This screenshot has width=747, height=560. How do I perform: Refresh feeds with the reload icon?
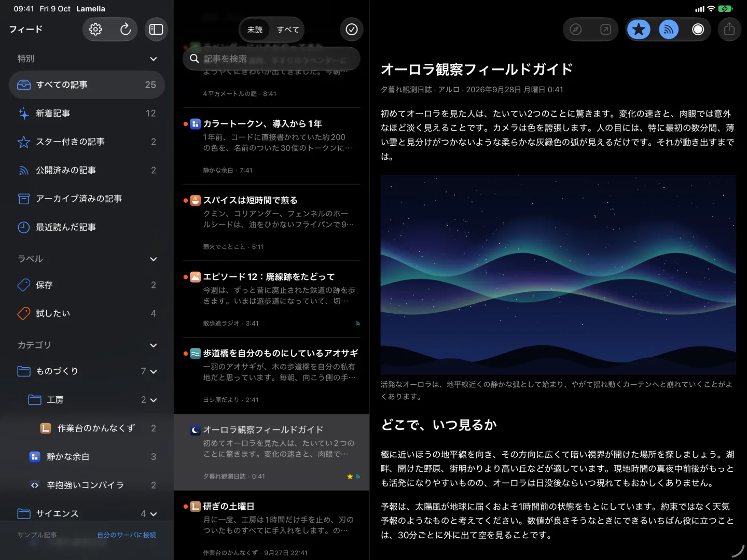(x=126, y=30)
